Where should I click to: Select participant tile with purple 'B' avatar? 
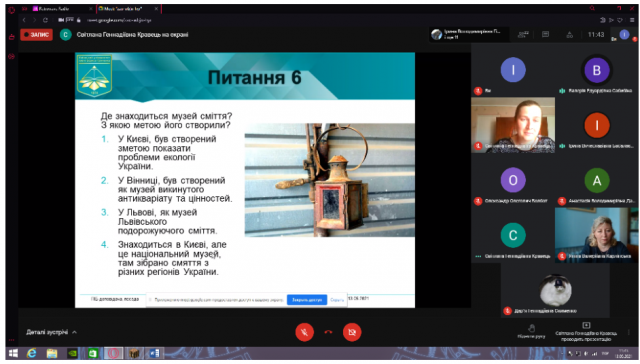point(596,74)
